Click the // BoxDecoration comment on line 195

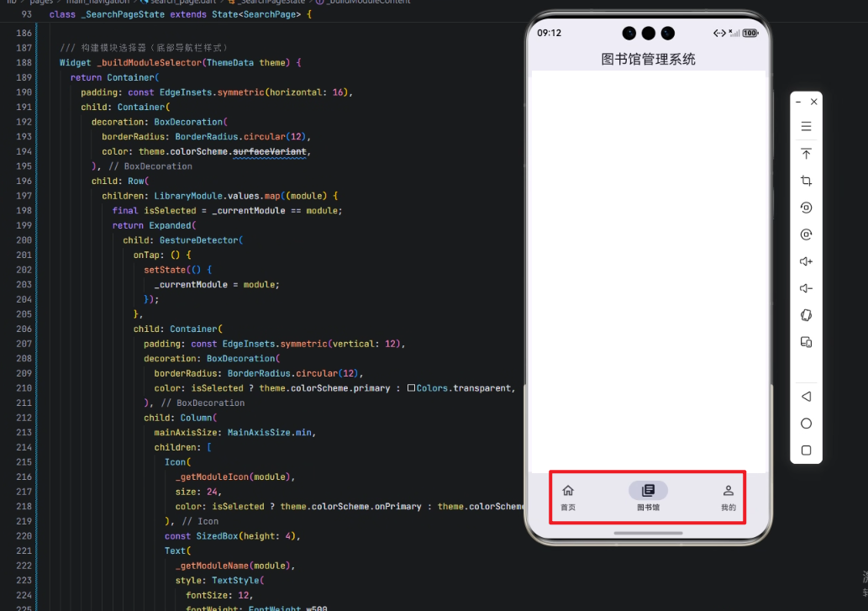(150, 166)
